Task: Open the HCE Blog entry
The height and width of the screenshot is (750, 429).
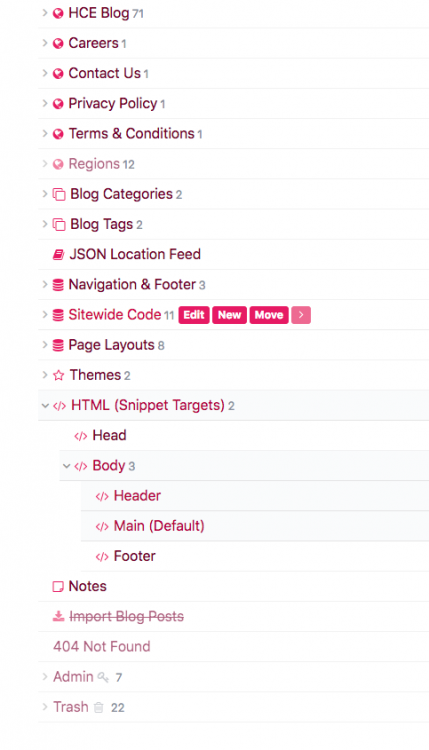Action: pyautogui.click(x=99, y=13)
